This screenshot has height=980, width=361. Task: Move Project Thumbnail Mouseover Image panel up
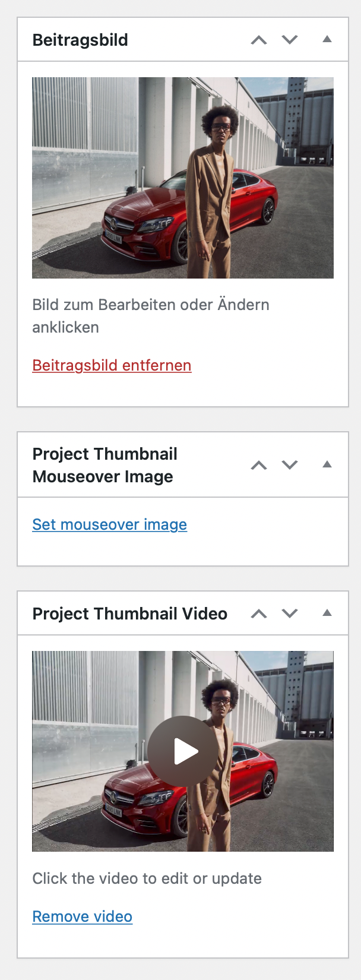(259, 465)
